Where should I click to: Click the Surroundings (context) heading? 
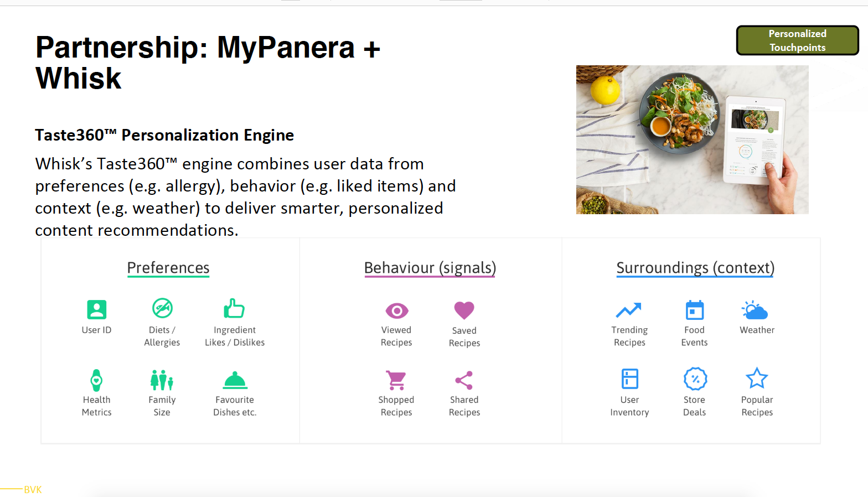click(x=695, y=268)
